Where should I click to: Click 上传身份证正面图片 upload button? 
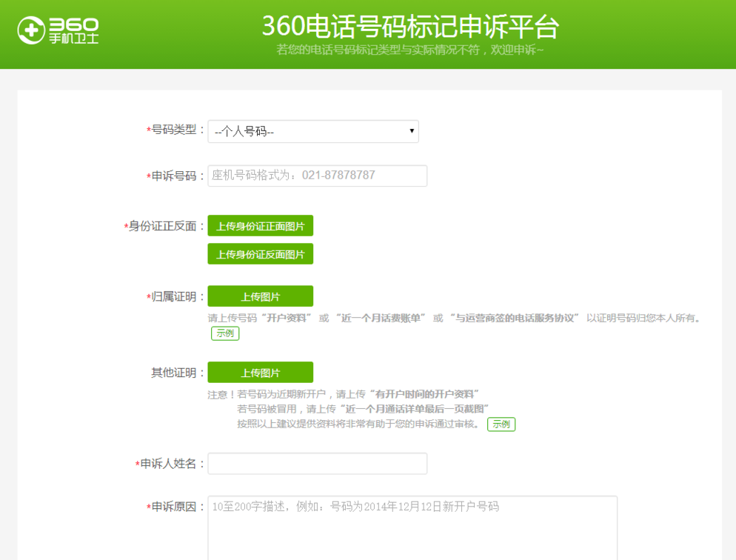[x=261, y=226]
